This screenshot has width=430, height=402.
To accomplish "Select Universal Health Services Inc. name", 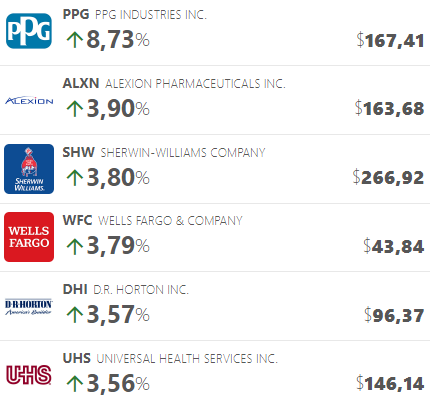I will click(x=187, y=359).
